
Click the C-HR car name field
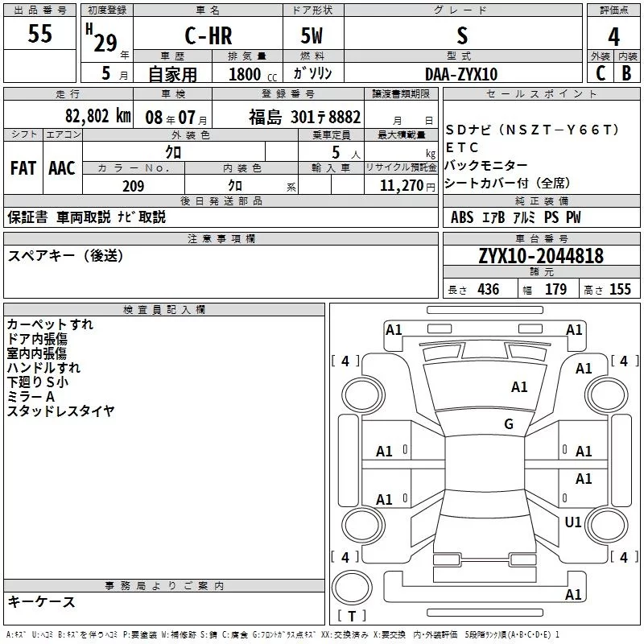point(207,36)
